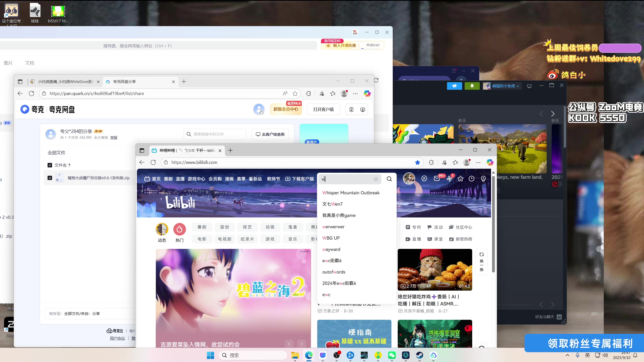
Task: Go to next Steam news carousel arrow
Action: pos(553,114)
